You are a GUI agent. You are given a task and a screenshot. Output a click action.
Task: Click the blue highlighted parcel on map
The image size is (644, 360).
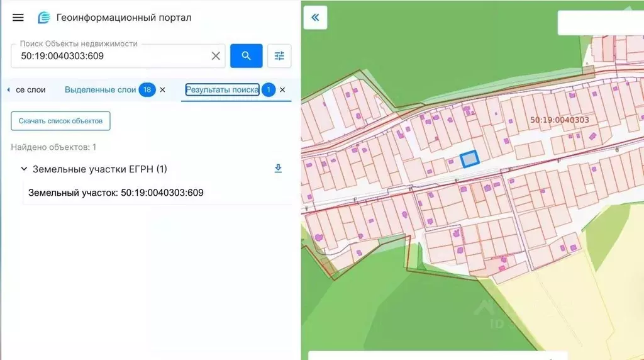click(x=469, y=160)
